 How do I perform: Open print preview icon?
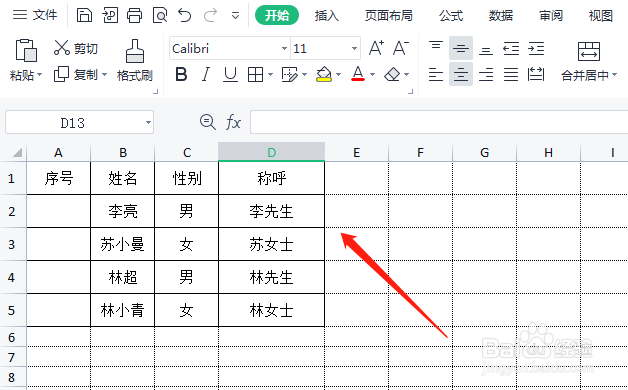160,16
